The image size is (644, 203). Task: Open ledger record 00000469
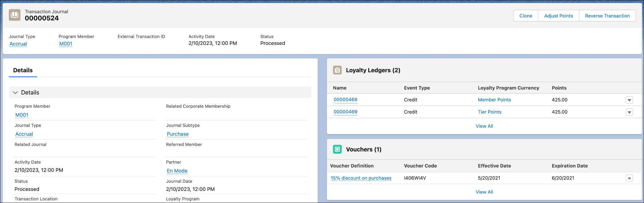click(x=345, y=112)
